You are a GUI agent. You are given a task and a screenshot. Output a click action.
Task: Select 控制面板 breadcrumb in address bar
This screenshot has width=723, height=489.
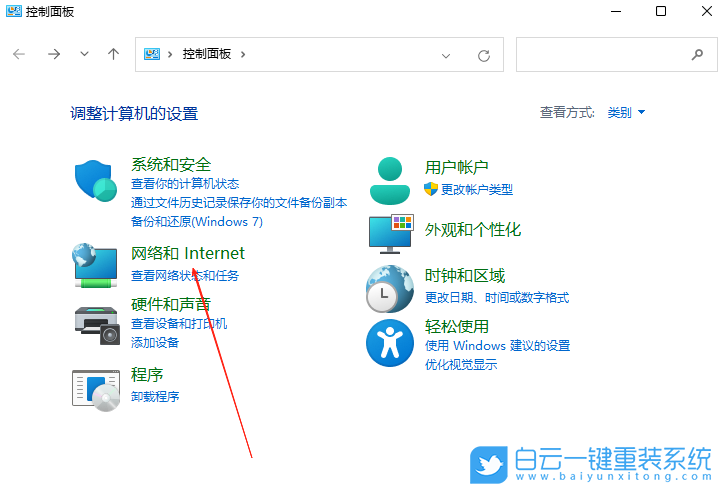click(207, 54)
